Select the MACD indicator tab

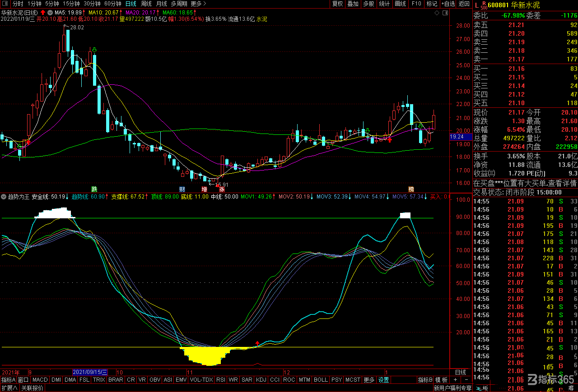click(x=40, y=380)
